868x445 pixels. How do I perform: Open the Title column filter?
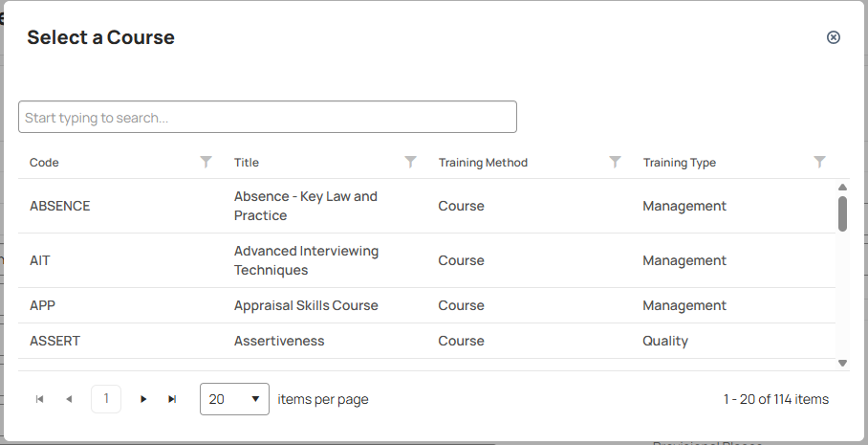click(x=410, y=162)
